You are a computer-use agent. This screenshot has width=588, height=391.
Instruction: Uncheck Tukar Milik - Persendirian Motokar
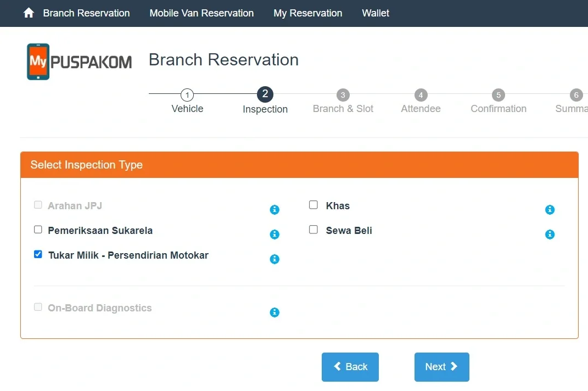point(38,254)
